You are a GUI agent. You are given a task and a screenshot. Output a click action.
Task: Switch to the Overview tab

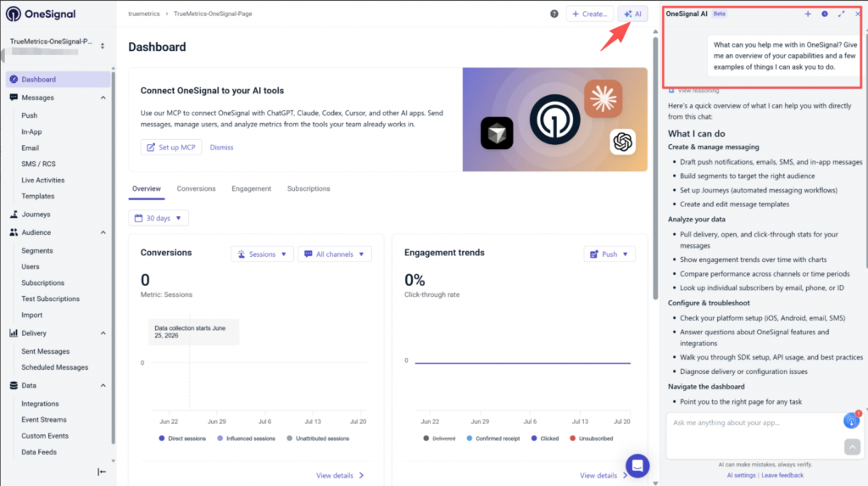(x=146, y=189)
